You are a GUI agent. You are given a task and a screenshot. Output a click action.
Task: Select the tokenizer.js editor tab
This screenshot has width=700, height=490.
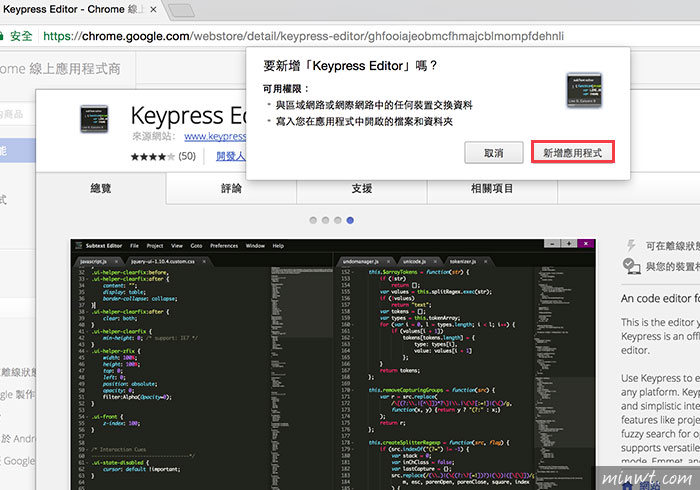click(467, 262)
